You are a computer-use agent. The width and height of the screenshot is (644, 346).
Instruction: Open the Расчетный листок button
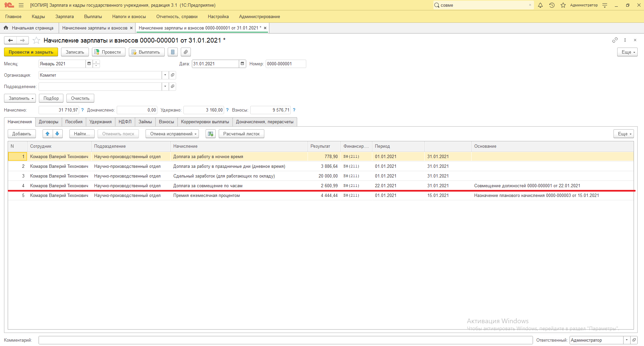click(x=241, y=134)
